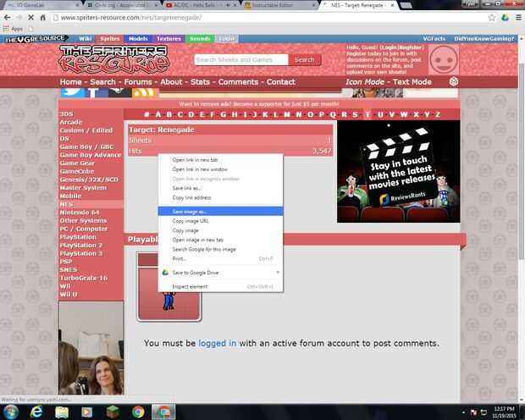Open the DidYouKnowGaming? link
Image resolution: width=525 pixels, height=420 pixels.
(x=484, y=39)
